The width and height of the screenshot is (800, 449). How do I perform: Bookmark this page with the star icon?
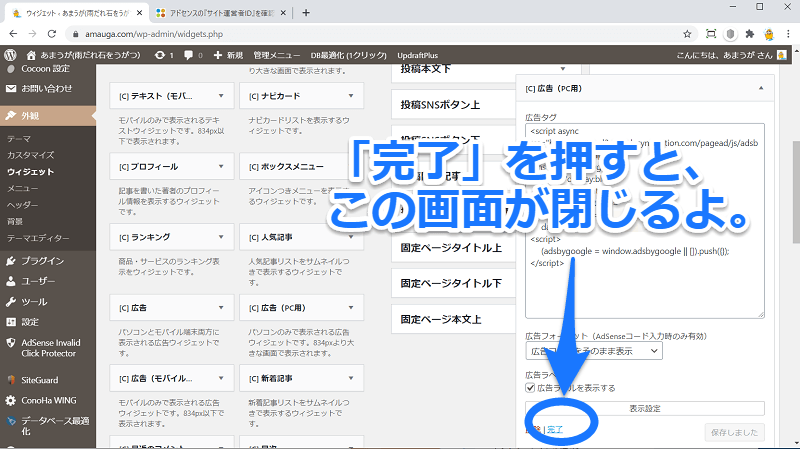687,33
